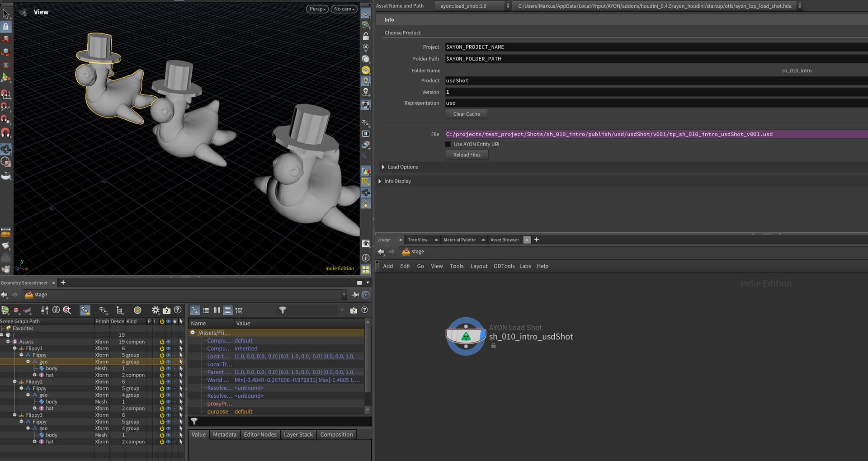This screenshot has width=868, height=461.
Task: Open the Tools menu in network editor
Action: coord(457,266)
